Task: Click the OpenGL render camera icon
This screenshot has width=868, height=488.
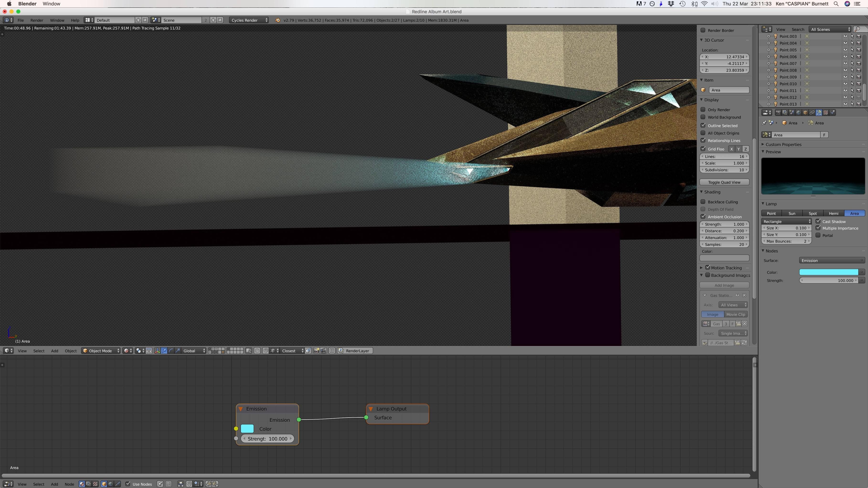Action: tap(316, 351)
